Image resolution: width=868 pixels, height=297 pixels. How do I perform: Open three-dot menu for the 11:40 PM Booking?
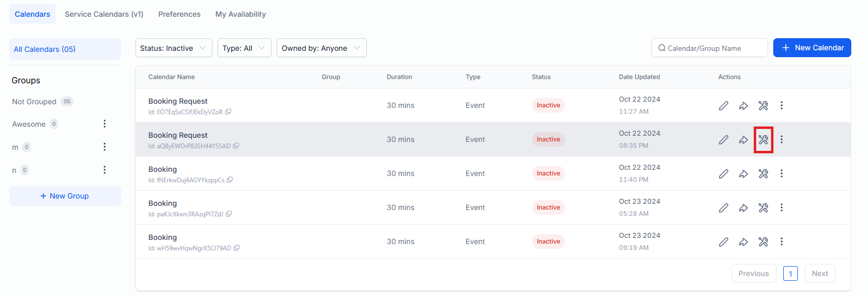click(x=781, y=174)
